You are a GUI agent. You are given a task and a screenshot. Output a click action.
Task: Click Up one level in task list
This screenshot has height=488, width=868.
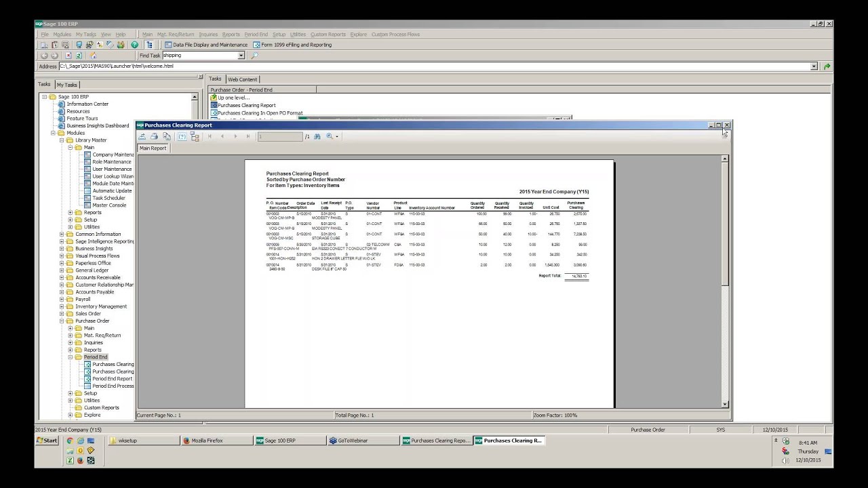233,98
